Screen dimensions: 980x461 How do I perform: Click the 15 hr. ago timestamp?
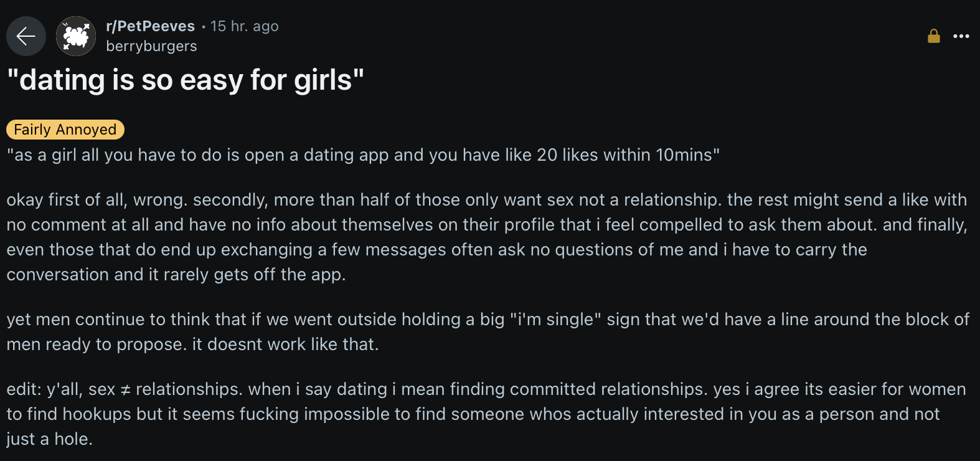245,26
